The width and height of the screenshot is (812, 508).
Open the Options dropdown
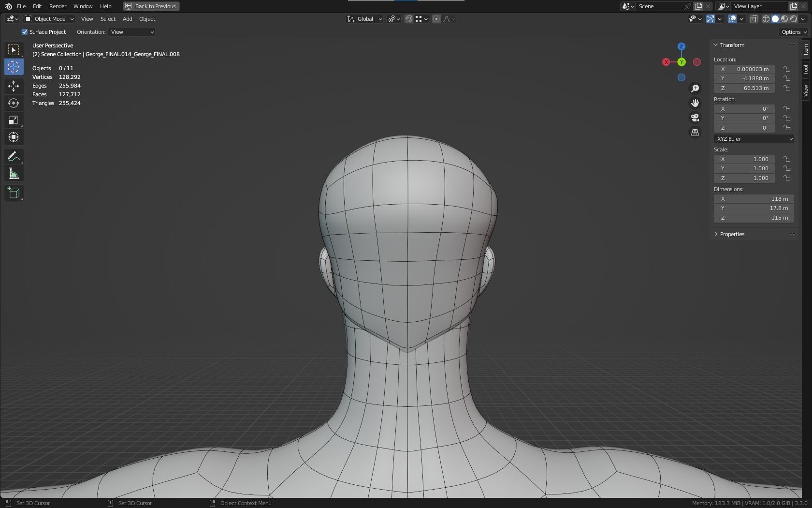coord(794,32)
